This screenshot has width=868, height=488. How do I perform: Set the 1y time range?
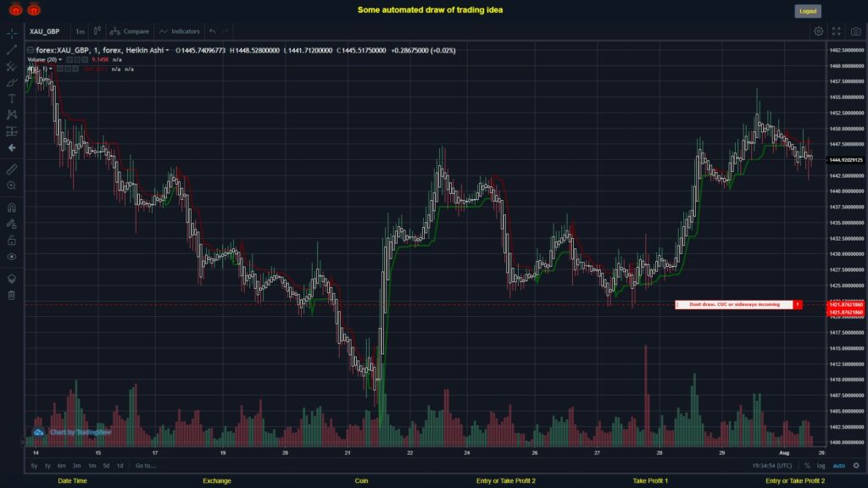pos(47,466)
